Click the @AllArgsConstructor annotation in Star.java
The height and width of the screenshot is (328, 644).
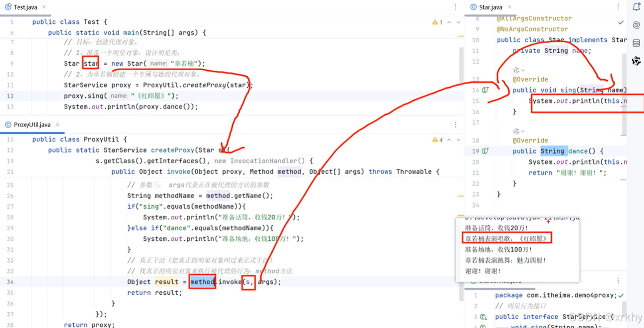point(534,18)
